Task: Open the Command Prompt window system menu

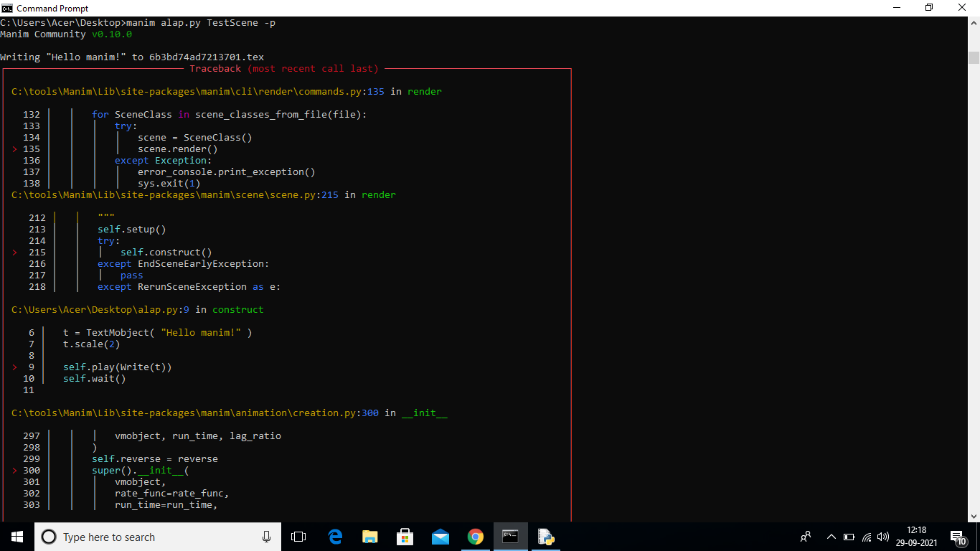Action: tap(7, 8)
